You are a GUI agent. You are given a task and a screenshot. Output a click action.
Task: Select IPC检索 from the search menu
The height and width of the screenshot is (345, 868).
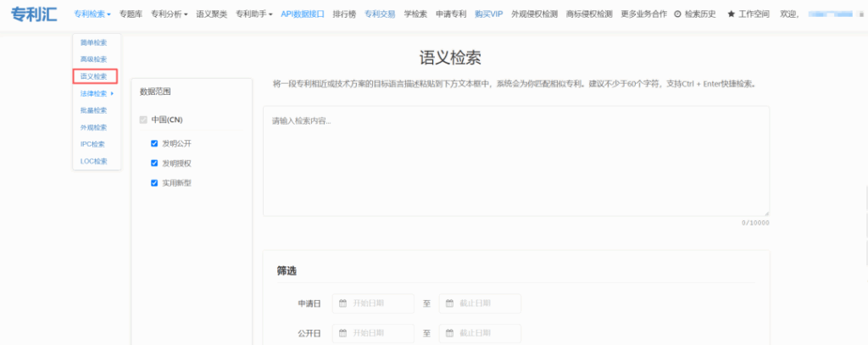[93, 144]
